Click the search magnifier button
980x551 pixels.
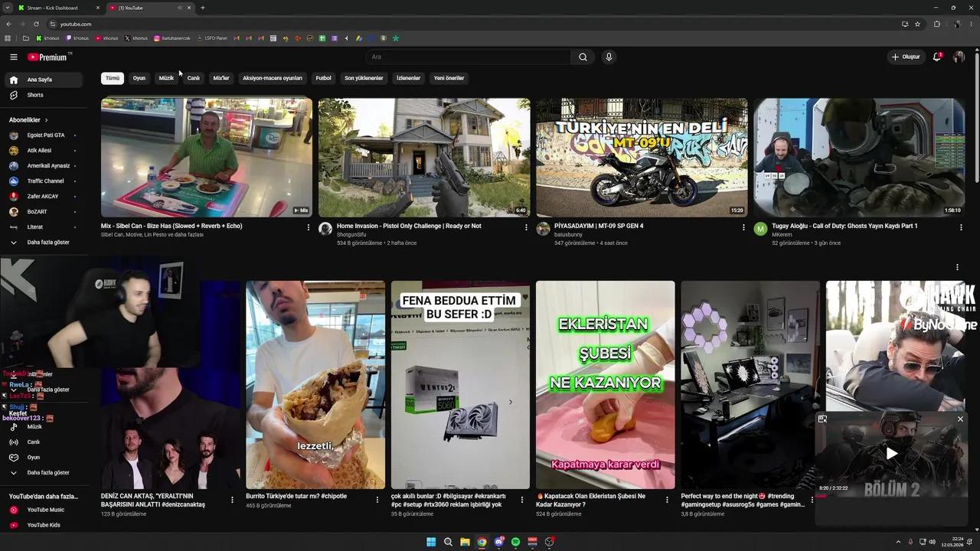tap(583, 57)
